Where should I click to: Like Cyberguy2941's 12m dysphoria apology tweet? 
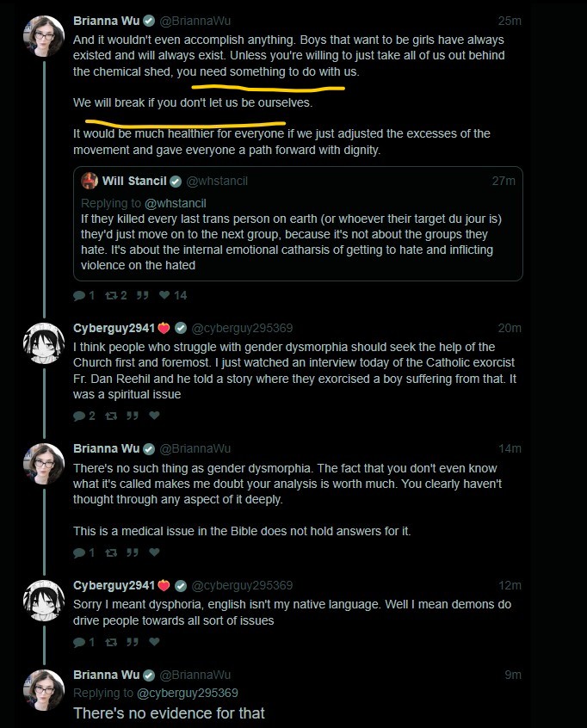(155, 642)
